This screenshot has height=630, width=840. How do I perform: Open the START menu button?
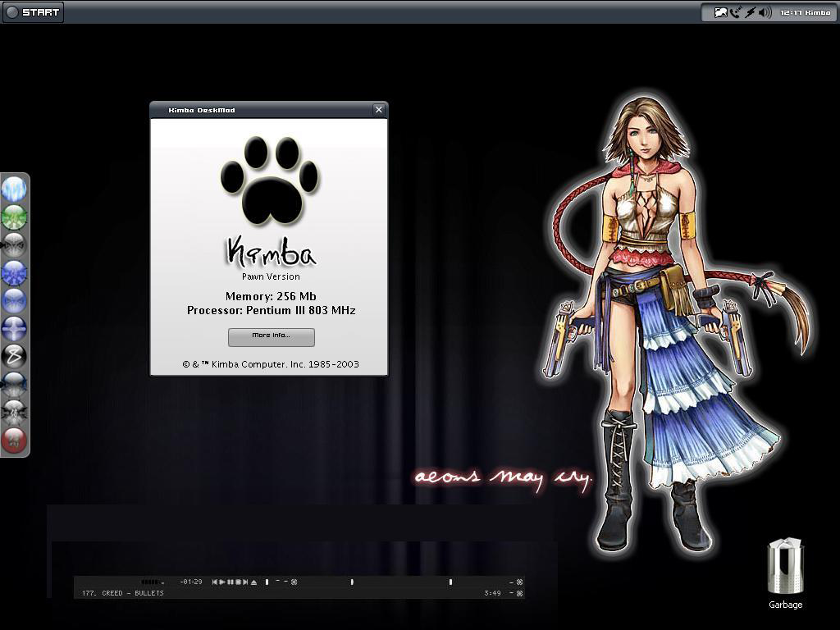click(33, 11)
